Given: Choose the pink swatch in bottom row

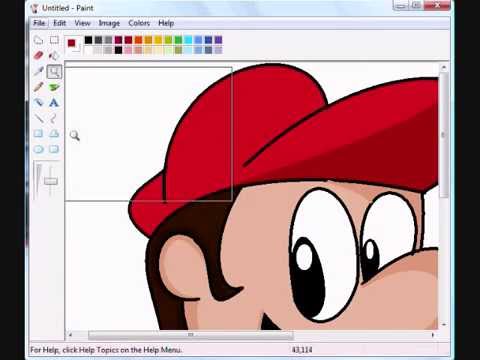Looking at the screenshot, I should click(128, 50).
